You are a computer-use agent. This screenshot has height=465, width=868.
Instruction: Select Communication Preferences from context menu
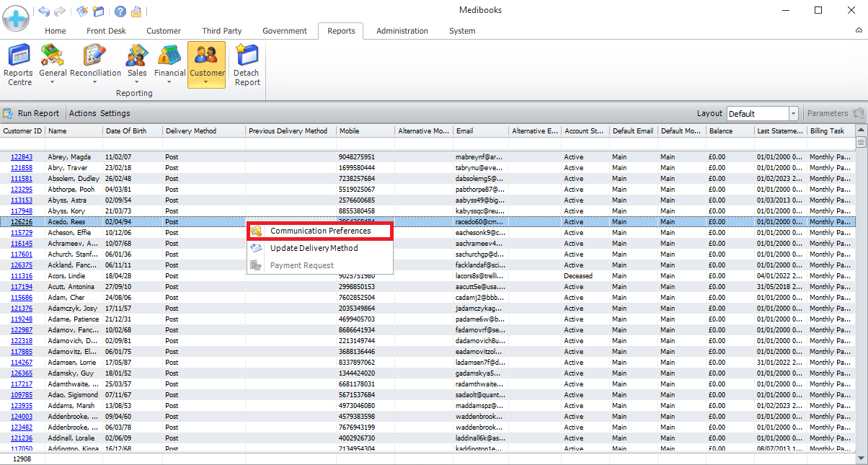click(x=320, y=231)
